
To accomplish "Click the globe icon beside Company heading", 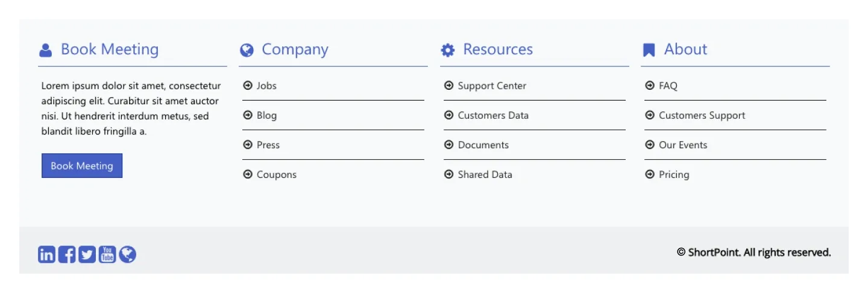I will click(247, 50).
